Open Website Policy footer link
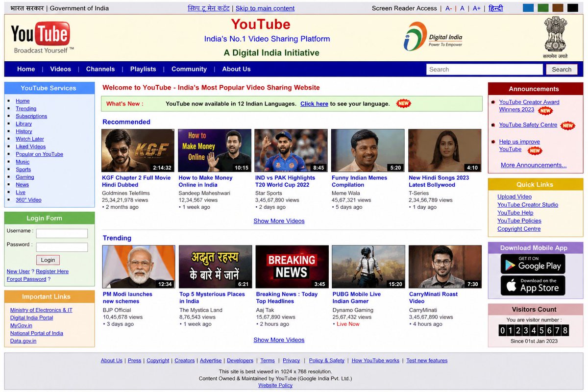The width and height of the screenshot is (588, 392). 275,386
